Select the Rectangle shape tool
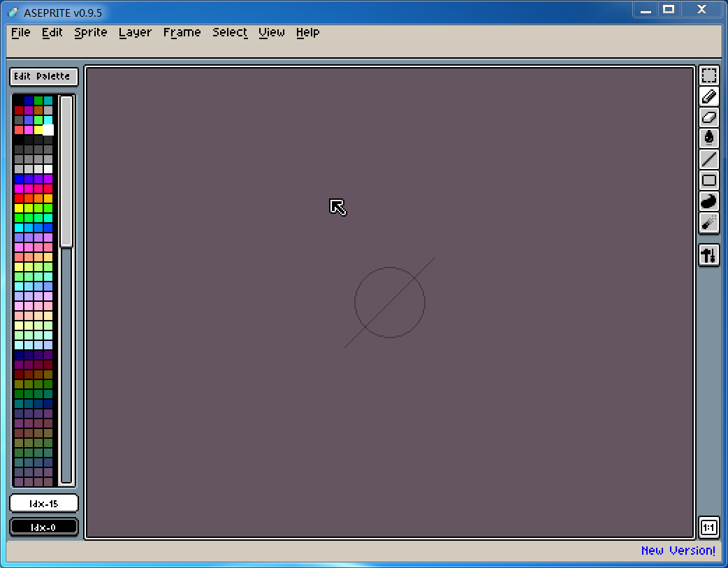Image resolution: width=728 pixels, height=568 pixels. 709,180
